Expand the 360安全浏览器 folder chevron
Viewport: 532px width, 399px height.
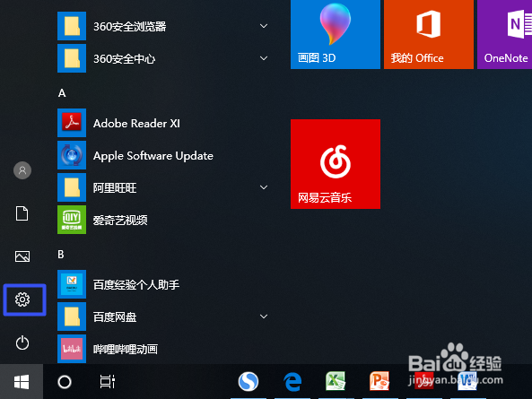264,26
